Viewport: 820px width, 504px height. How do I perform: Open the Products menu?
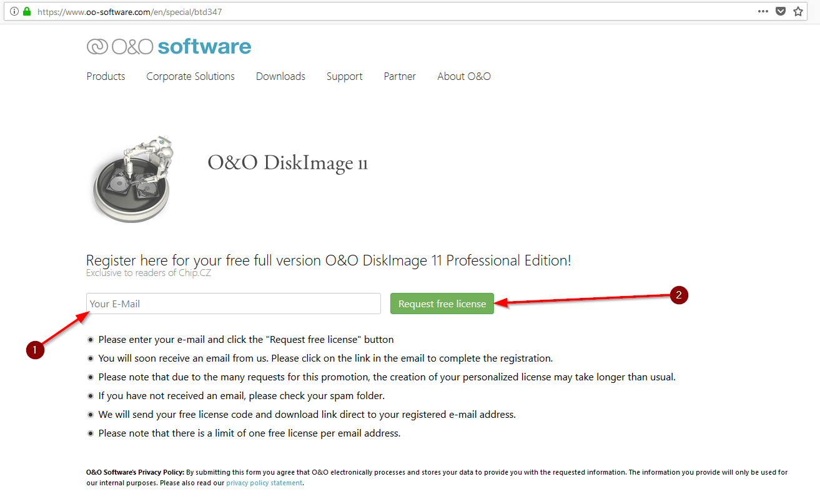[x=106, y=76]
